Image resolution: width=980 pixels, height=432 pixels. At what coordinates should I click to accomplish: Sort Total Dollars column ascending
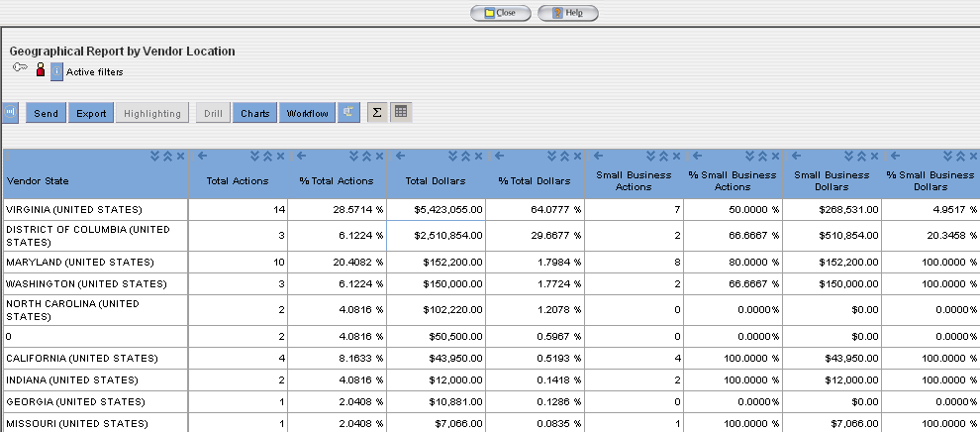[x=465, y=157]
